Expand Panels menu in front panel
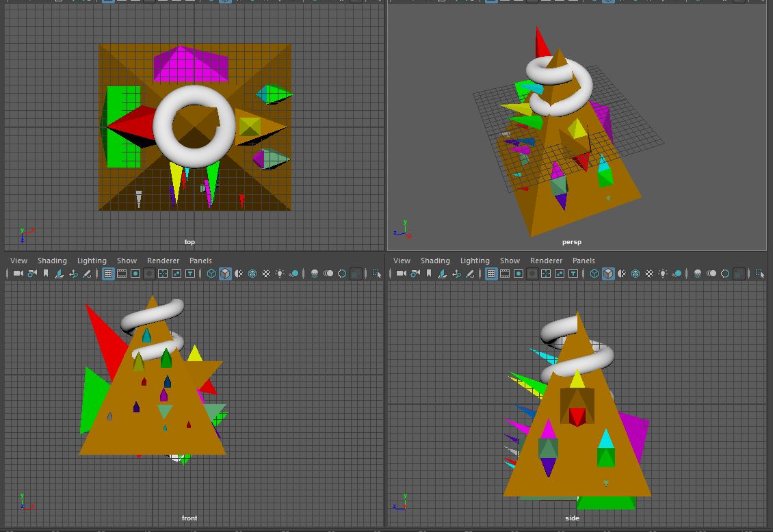The width and height of the screenshot is (773, 532). tap(200, 261)
